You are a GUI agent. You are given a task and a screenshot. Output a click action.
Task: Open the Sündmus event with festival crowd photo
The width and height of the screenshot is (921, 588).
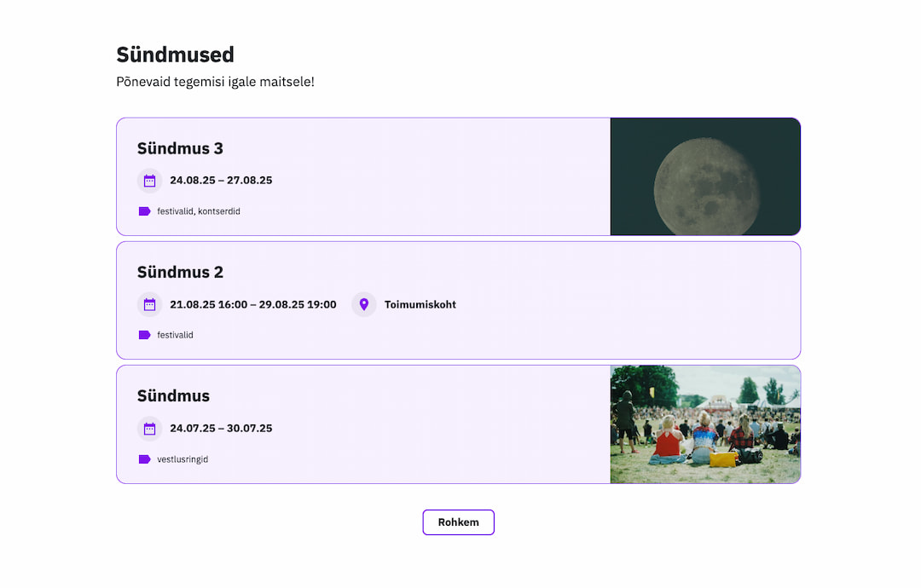tap(173, 396)
